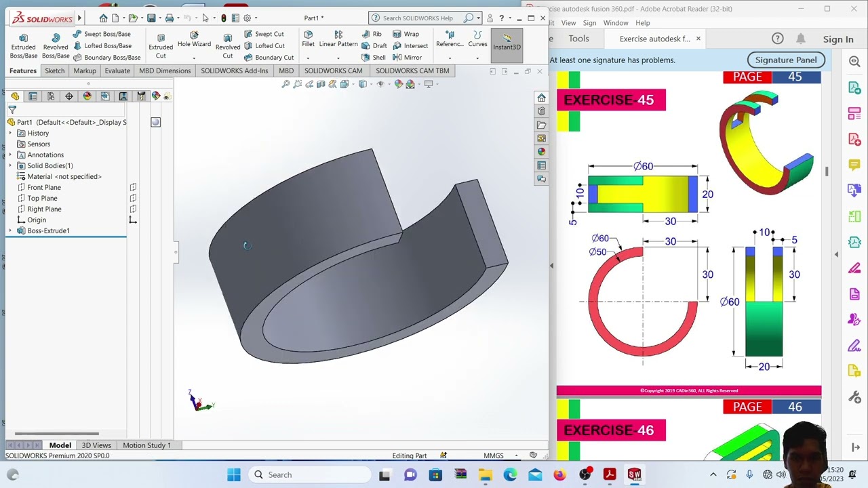Go to SolidWorks Home icon
Image resolution: width=868 pixels, height=488 pixels.
tap(103, 18)
